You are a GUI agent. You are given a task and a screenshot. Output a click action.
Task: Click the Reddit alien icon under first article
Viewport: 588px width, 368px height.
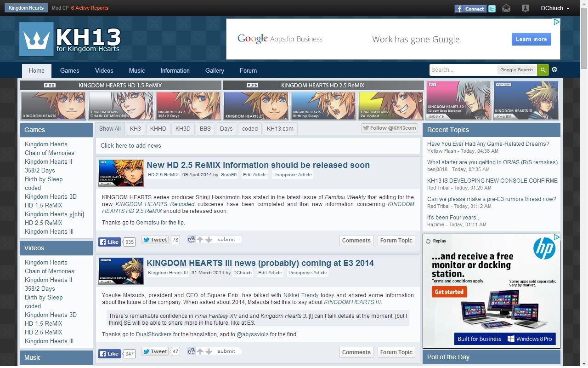pyautogui.click(x=192, y=239)
